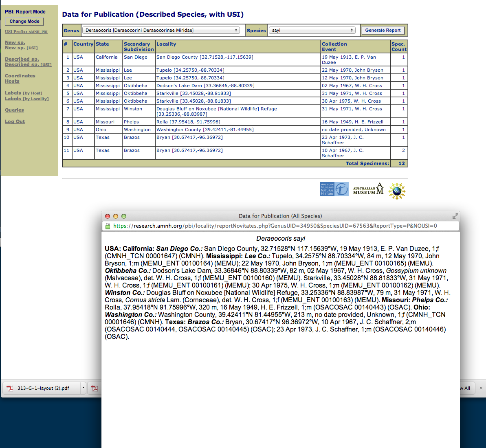Click the American Museum of Natural History logo
486x448 pixels.
(x=334, y=189)
